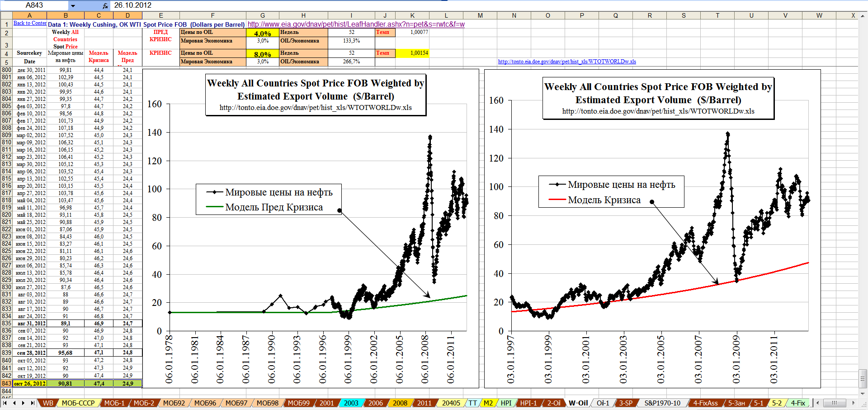Screen dimensions: 868x410
Task: Follow the Back to Contents link
Action: tap(30, 23)
